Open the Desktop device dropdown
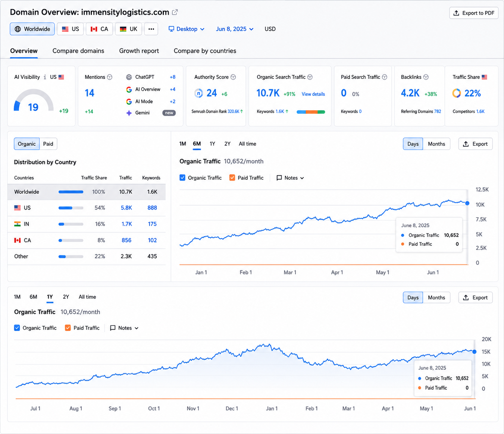This screenshot has height=434, width=504. pyautogui.click(x=187, y=29)
